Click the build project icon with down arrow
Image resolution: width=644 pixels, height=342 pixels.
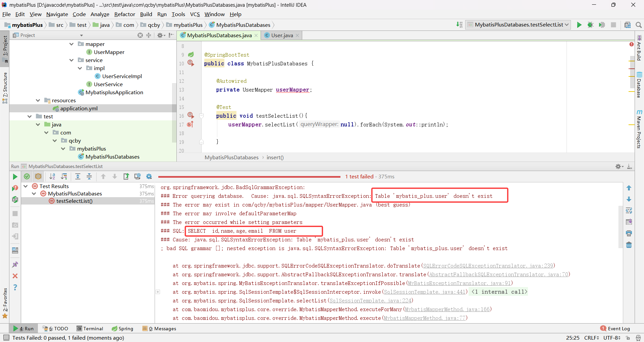pos(459,25)
